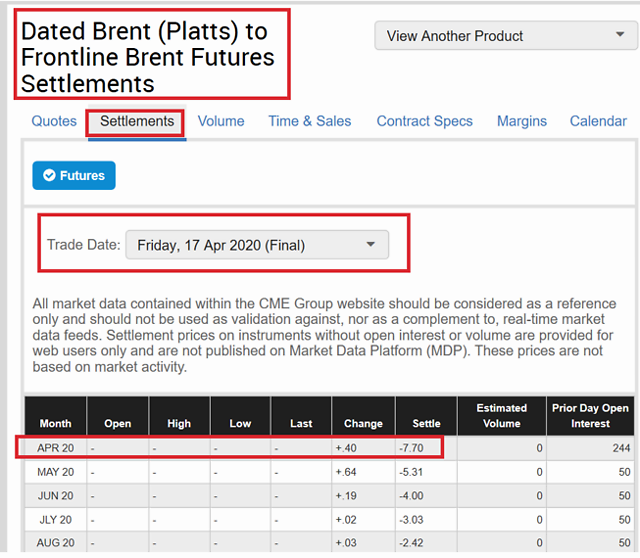
Task: Switch to the Margins tab
Action: pos(522,121)
